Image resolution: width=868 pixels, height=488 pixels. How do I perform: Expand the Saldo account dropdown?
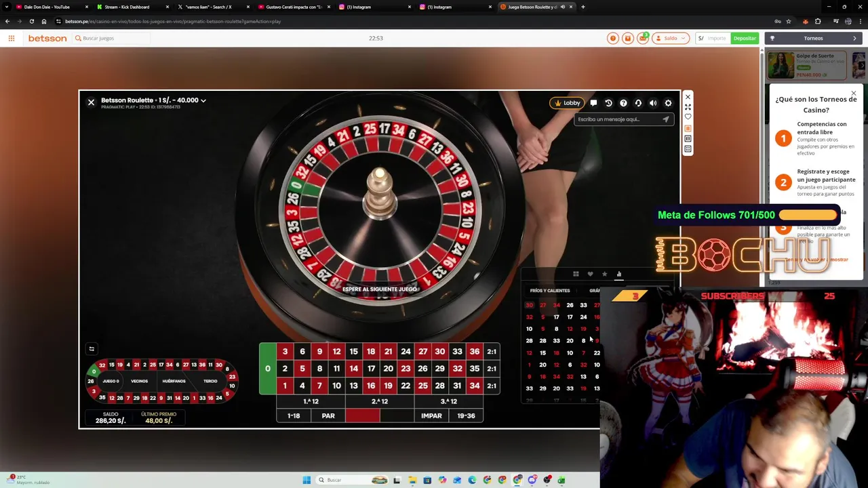pyautogui.click(x=671, y=38)
